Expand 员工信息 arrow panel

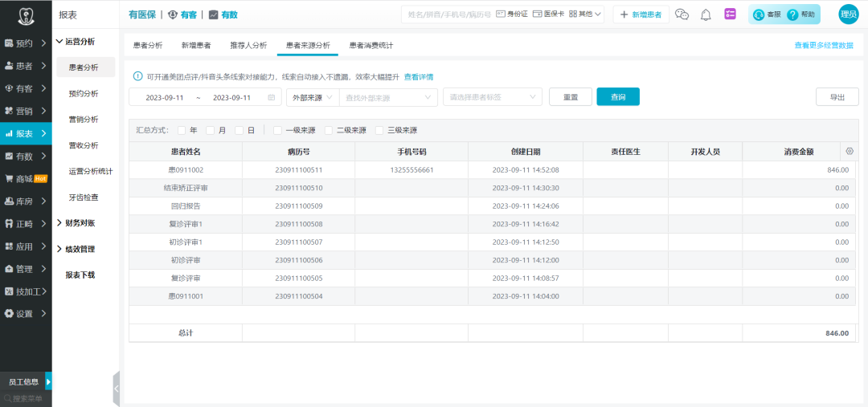(x=48, y=381)
